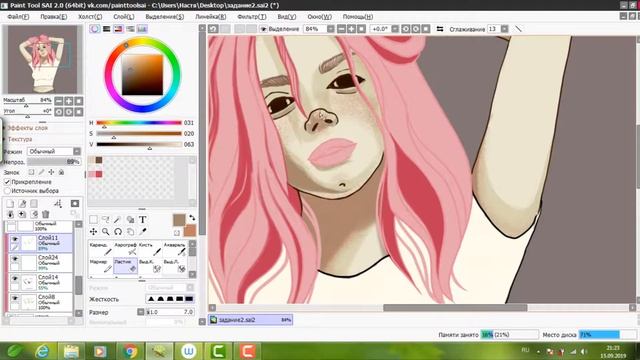Choose the Ластик (Eraser) tool
Screen dimensions: 640x360
pos(125,266)
